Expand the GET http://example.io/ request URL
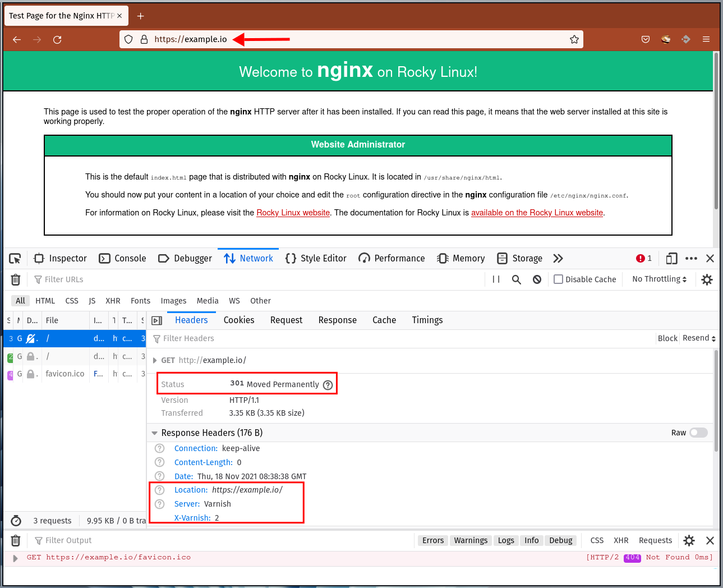This screenshot has height=588, width=723. (x=155, y=360)
